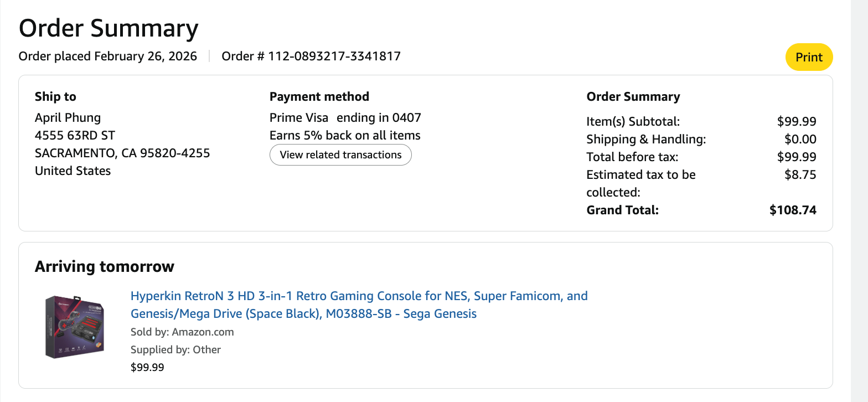
Task: Click the Ship to heading
Action: [x=55, y=96]
